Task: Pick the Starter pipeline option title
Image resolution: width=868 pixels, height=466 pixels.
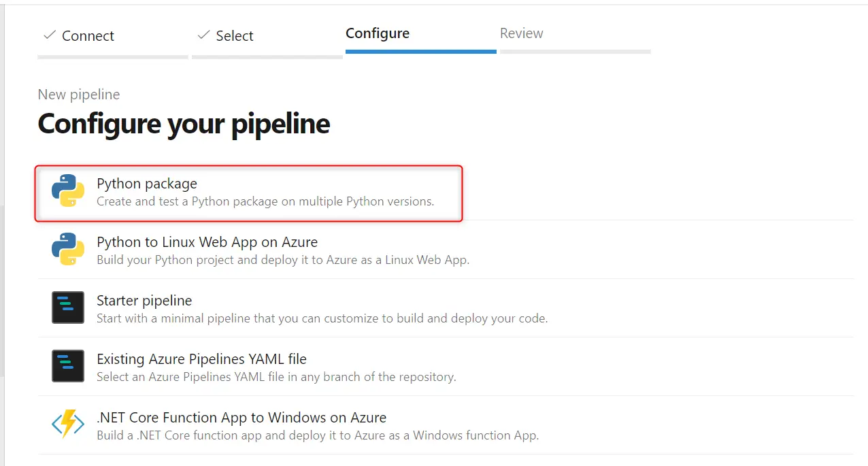Action: pyautogui.click(x=144, y=301)
